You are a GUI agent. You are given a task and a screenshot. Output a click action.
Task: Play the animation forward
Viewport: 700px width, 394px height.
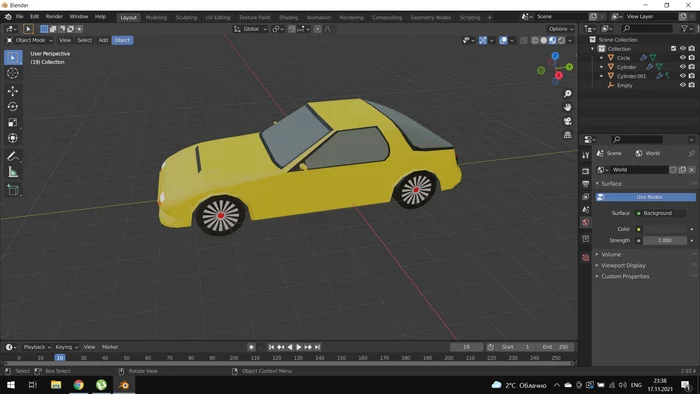299,347
